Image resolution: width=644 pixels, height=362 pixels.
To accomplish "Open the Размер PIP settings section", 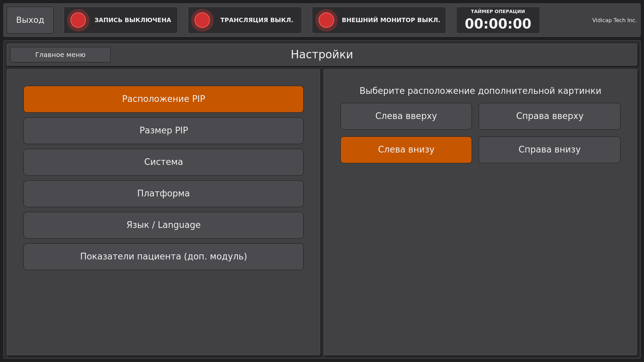I will point(163,131).
